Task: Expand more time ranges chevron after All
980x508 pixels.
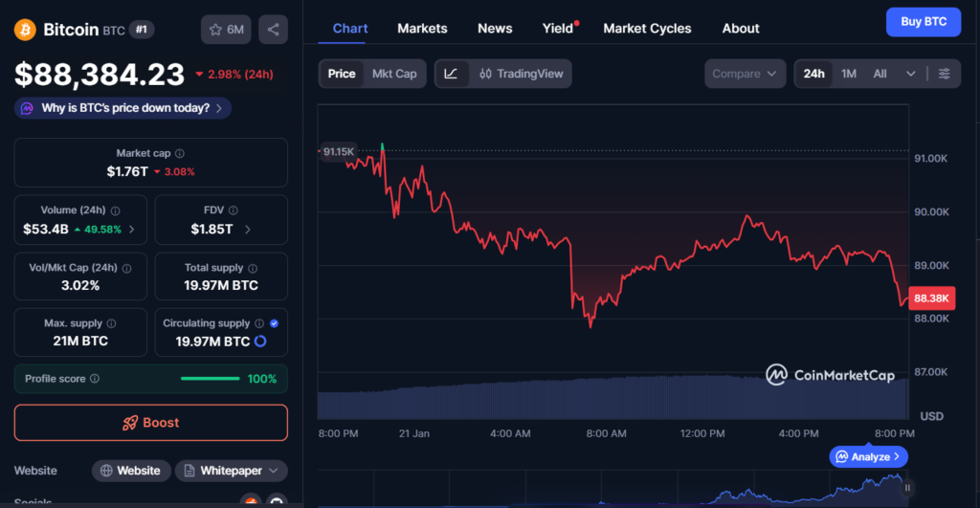Action: pyautogui.click(x=910, y=74)
